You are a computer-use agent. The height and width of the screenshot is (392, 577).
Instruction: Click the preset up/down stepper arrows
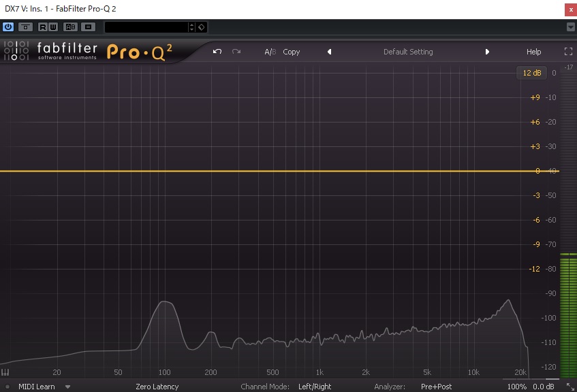click(x=191, y=27)
